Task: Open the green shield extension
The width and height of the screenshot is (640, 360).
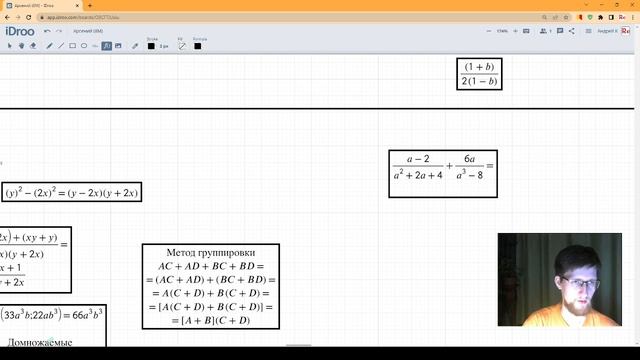Action: [590, 17]
